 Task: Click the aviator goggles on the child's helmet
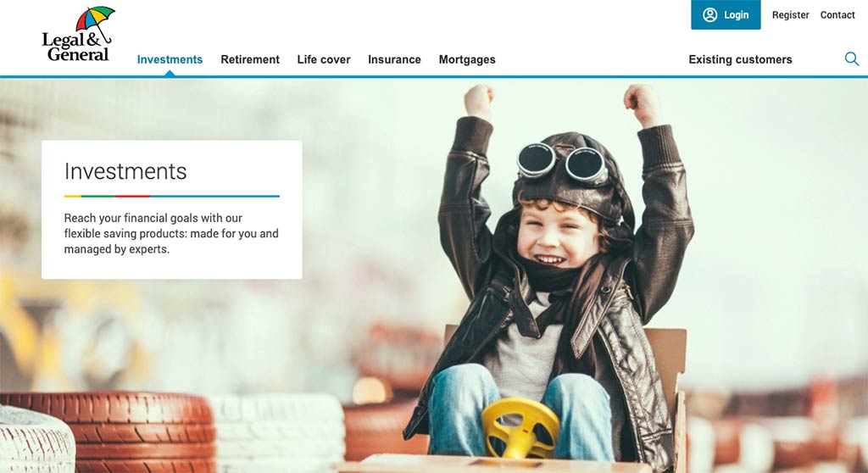(x=561, y=163)
